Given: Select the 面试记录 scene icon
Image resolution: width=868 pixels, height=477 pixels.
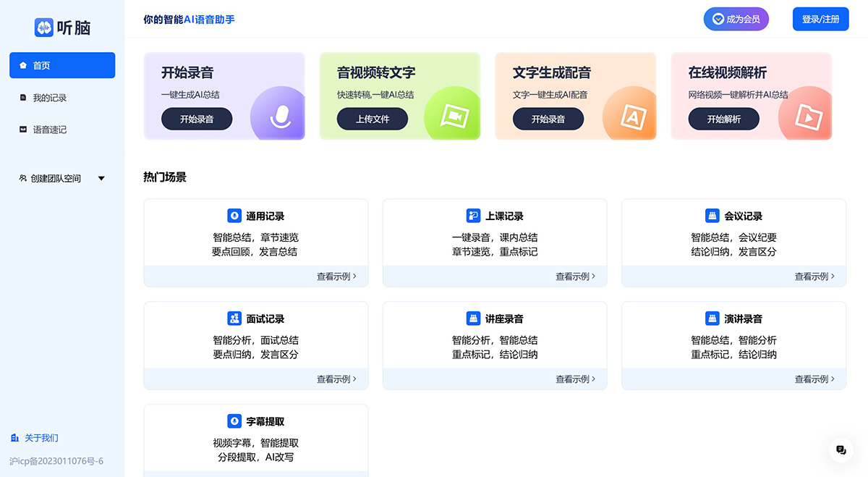Looking at the screenshot, I should tap(234, 318).
